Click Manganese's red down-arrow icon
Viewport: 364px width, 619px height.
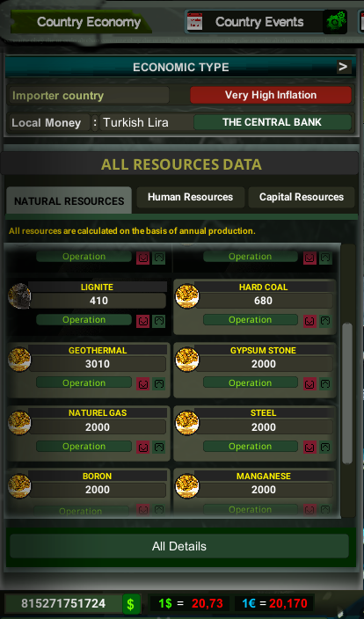(309, 509)
